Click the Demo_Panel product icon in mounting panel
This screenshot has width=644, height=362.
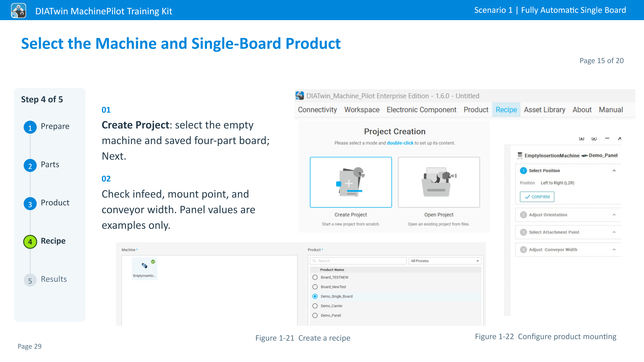(x=584, y=156)
